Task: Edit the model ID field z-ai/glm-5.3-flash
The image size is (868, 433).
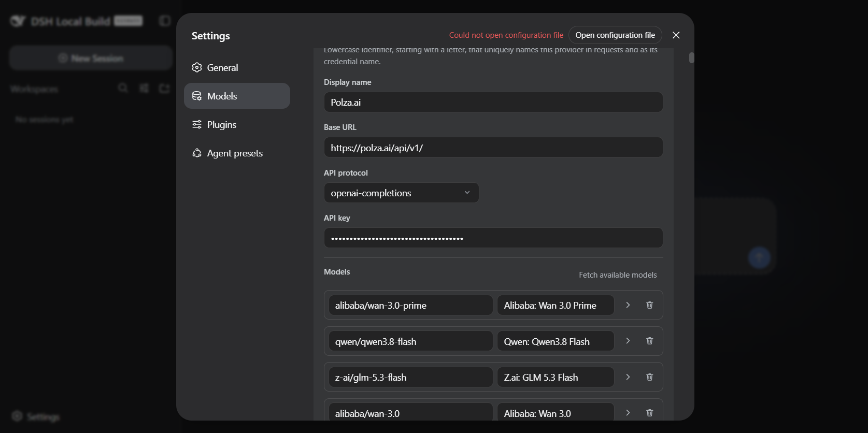Action: click(x=410, y=377)
